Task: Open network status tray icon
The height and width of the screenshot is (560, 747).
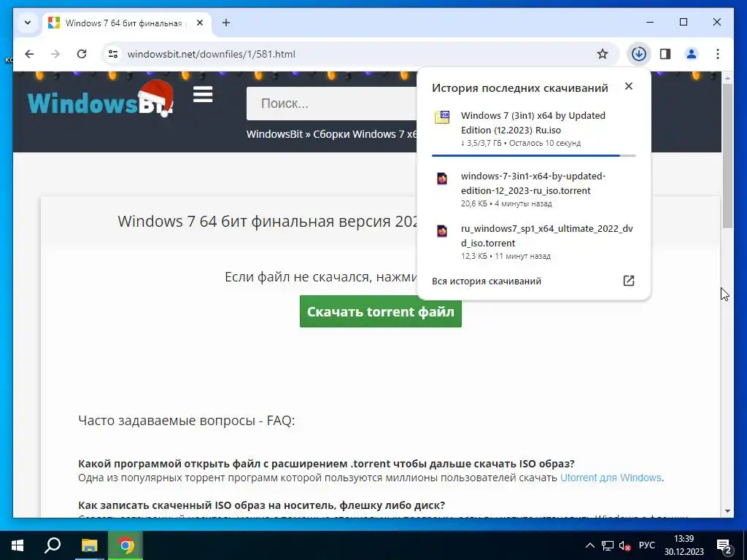Action: (x=608, y=545)
